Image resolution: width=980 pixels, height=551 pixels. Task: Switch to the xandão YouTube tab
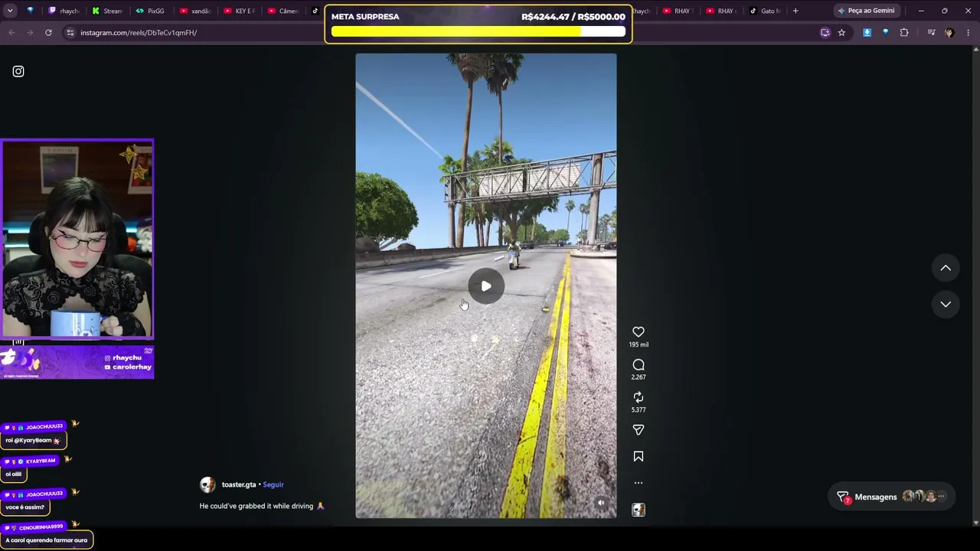tap(195, 11)
